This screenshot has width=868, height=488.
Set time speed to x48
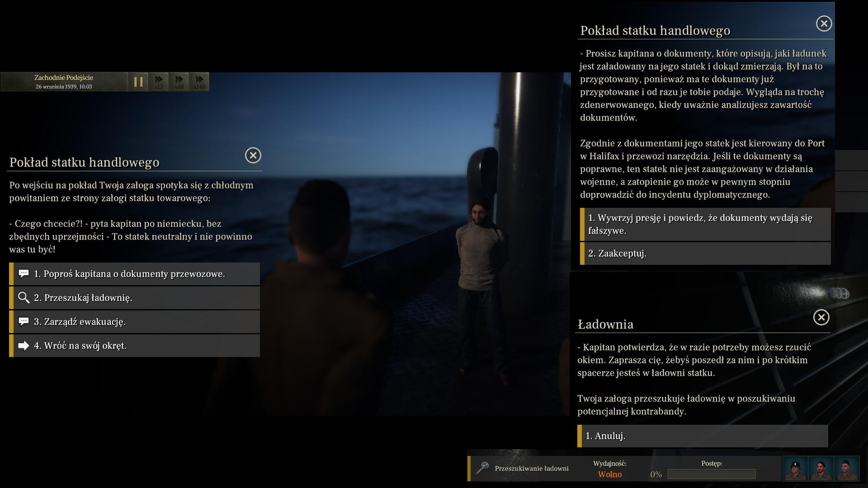tap(179, 82)
